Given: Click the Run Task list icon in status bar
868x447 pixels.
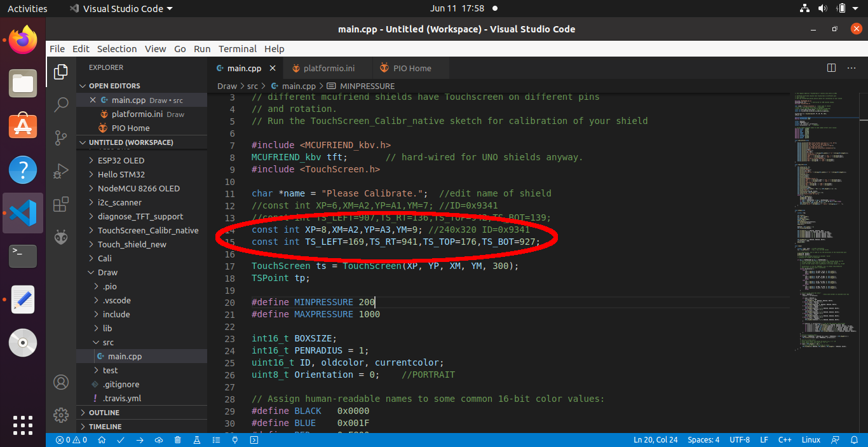Looking at the screenshot, I should [x=216, y=440].
